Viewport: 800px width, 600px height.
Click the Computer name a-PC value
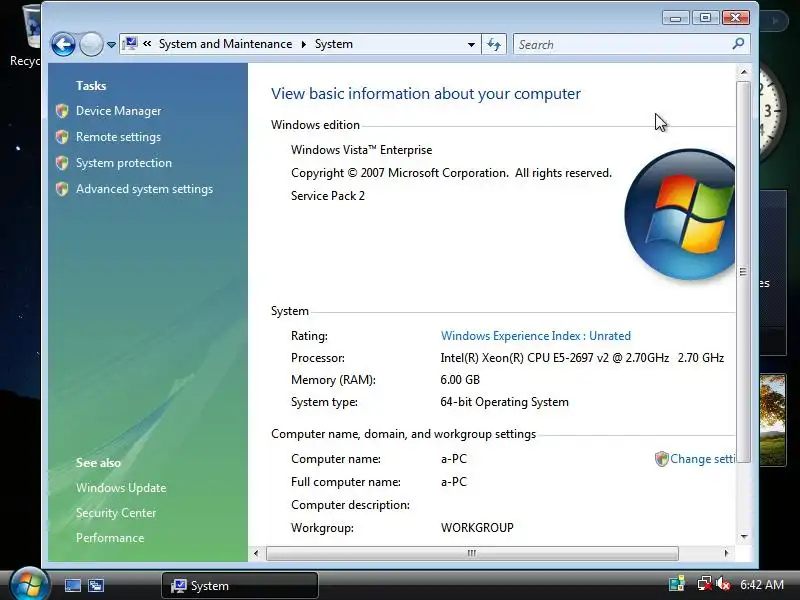click(454, 459)
